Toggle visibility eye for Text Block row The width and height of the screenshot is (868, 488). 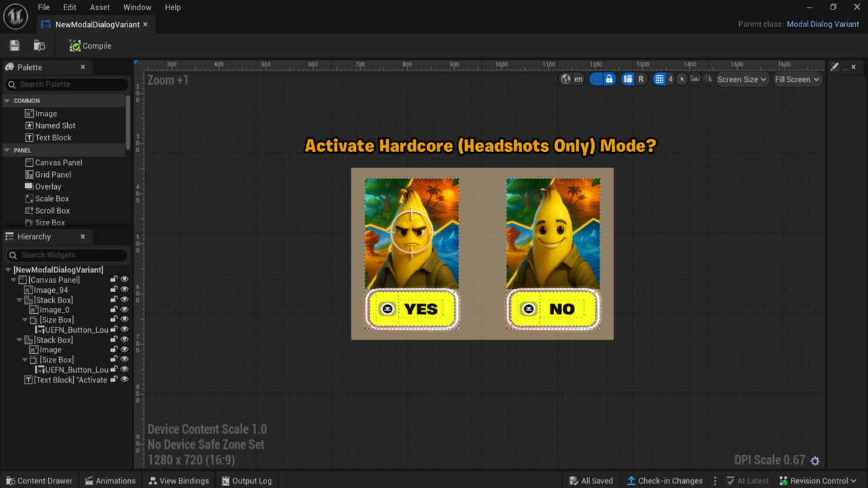[x=124, y=380]
